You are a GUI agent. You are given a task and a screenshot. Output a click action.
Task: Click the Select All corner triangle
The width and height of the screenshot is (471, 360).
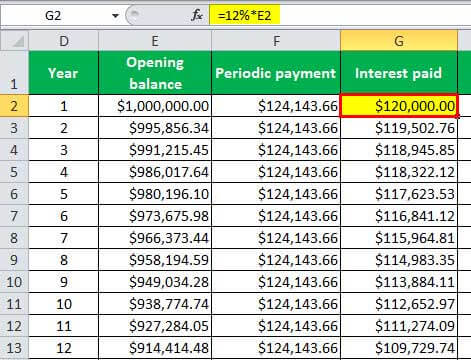click(x=14, y=41)
